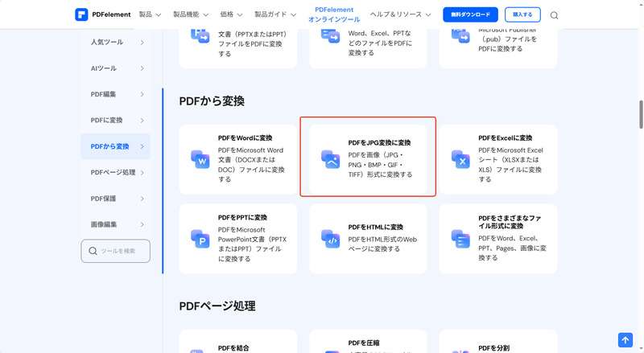Select PDFから変換 in the sidebar
This screenshot has width=644, height=353.
(x=109, y=146)
